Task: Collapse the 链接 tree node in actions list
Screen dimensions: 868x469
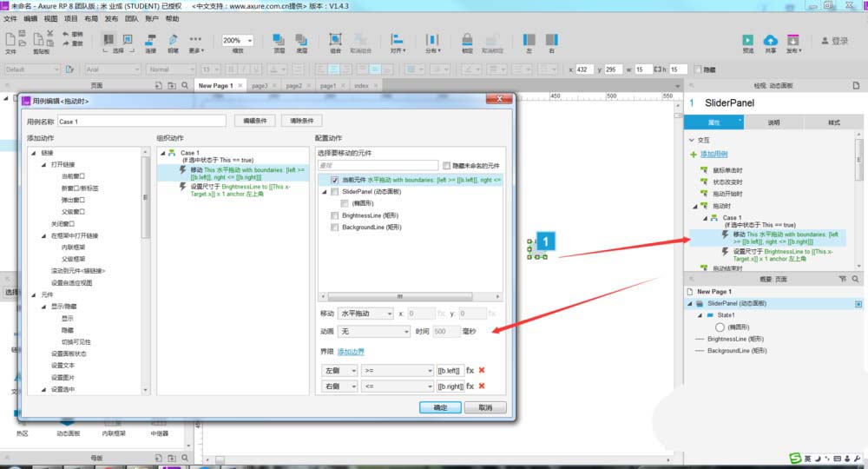Action: 34,153
